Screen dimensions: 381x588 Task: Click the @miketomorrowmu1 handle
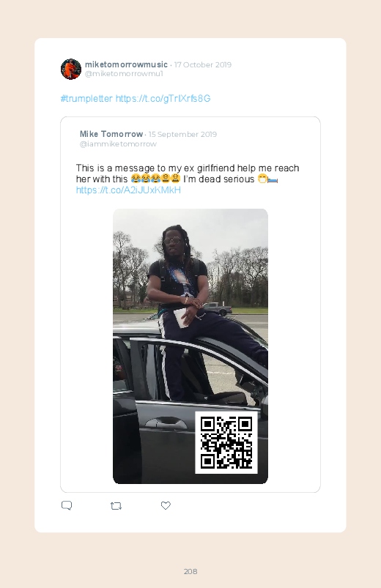(x=124, y=73)
